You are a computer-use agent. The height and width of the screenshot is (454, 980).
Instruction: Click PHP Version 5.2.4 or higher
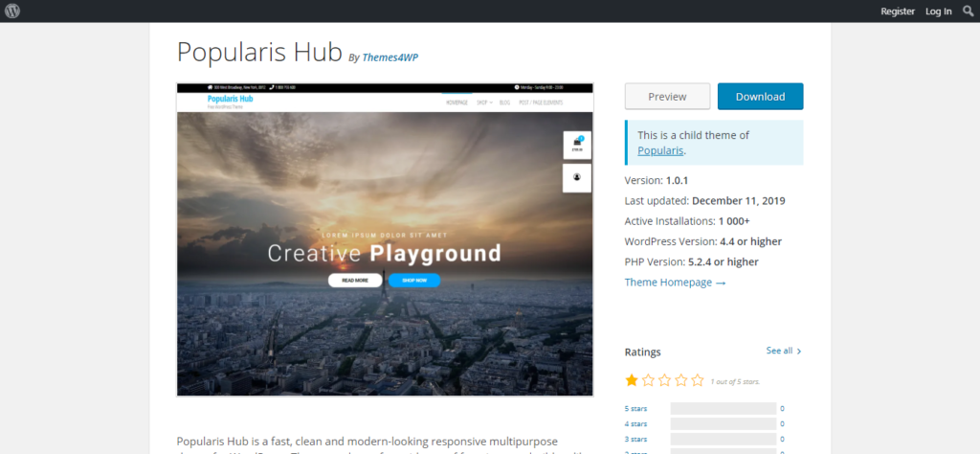[x=692, y=261]
